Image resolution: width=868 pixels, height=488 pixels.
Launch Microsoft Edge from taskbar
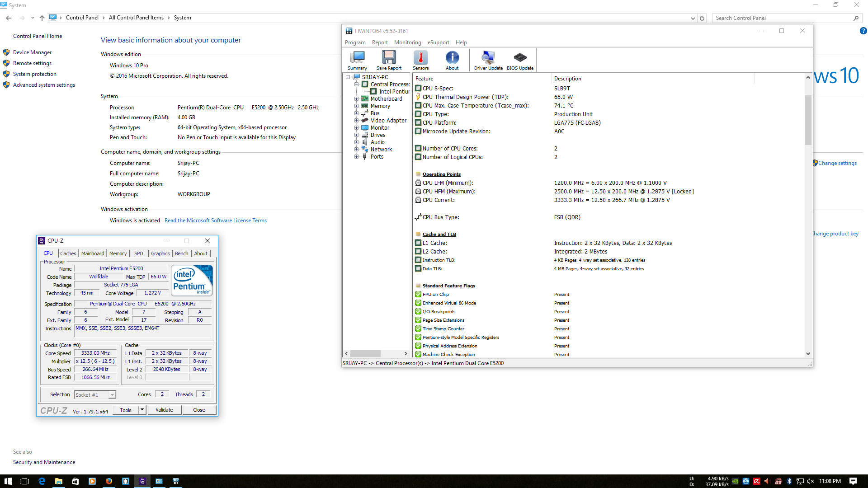pyautogui.click(x=42, y=481)
